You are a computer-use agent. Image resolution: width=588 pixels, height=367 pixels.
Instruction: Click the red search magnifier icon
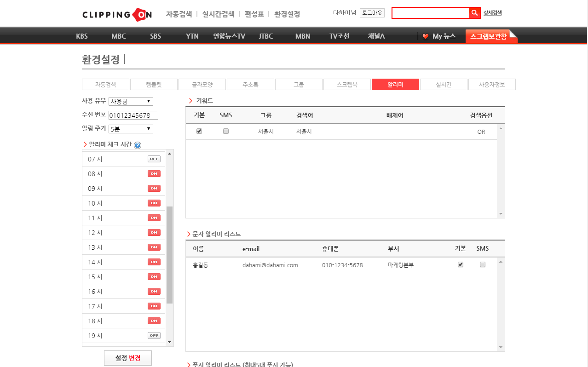point(474,13)
